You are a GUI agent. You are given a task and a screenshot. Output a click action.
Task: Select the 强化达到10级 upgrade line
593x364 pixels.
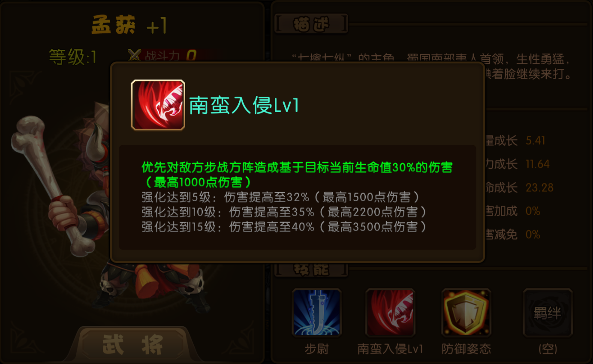click(x=284, y=212)
